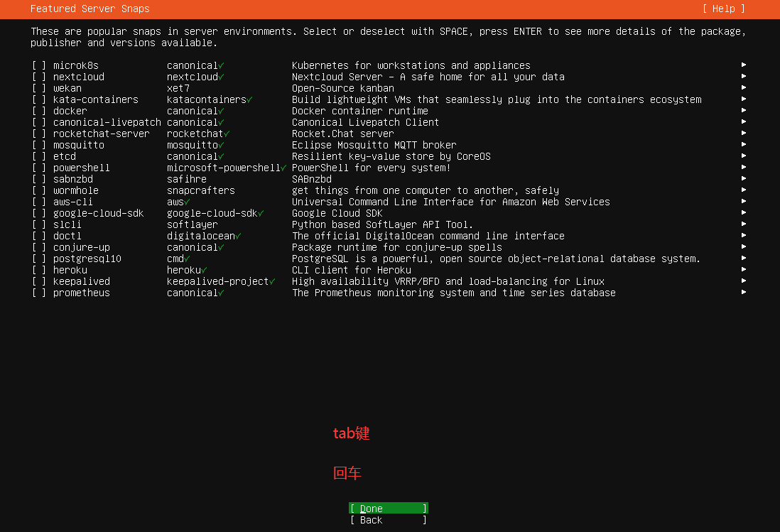Click the snap name 'doctl'
The width and height of the screenshot is (780, 532).
(x=67, y=236)
